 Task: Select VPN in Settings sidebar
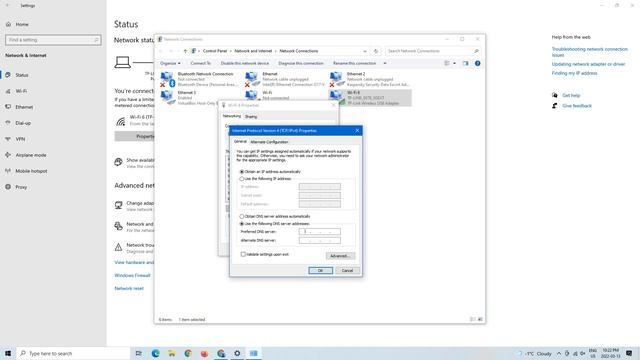20,139
